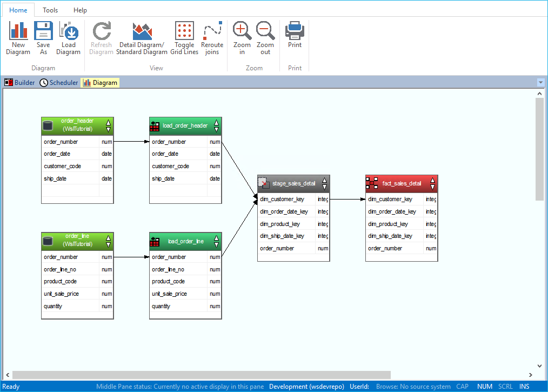
Task: Click the Refresh Diagram icon
Action: pos(102,30)
